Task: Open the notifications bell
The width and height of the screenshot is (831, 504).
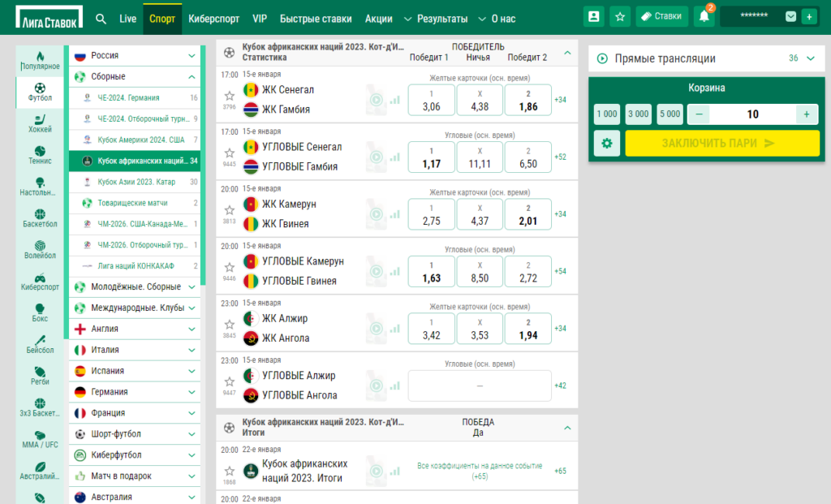Action: click(x=704, y=16)
